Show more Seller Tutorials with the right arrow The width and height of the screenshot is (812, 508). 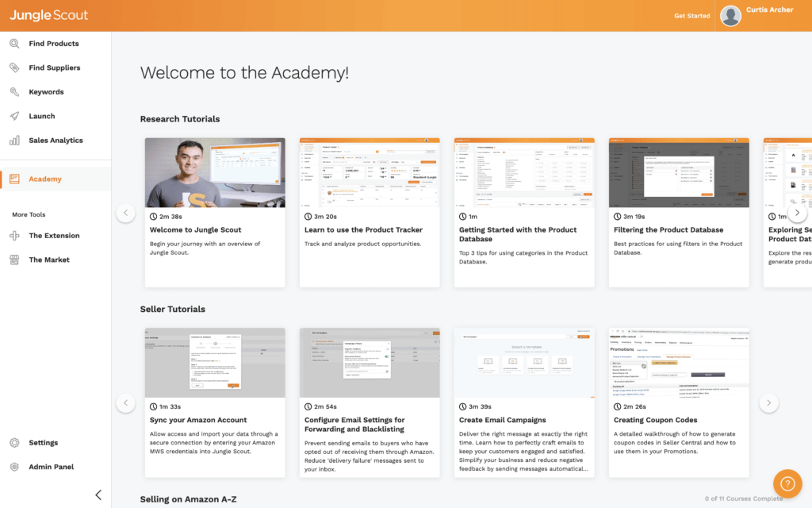[768, 402]
